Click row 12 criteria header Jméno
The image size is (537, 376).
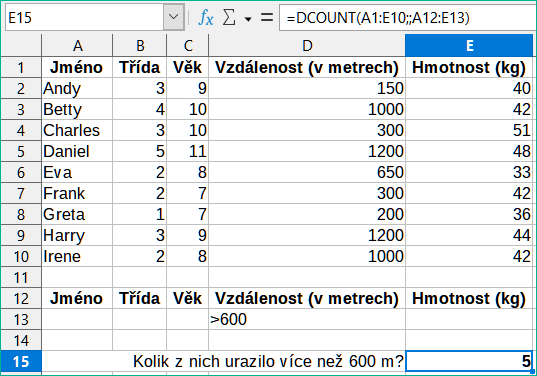tap(77, 298)
